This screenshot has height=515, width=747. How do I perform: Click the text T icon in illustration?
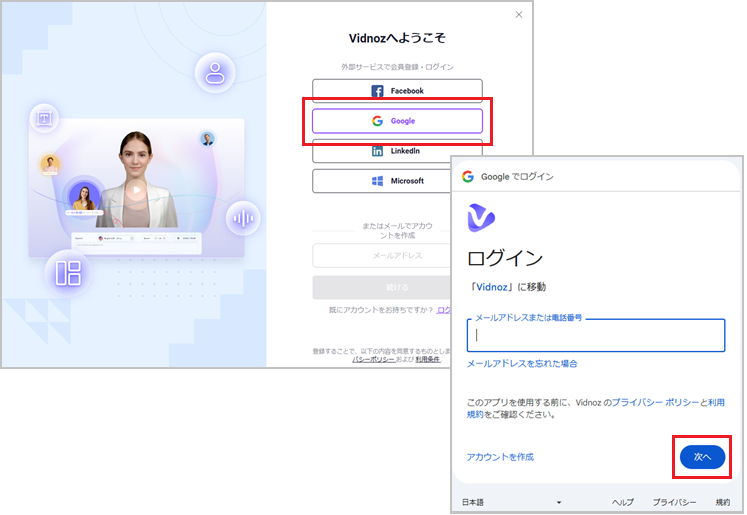click(x=44, y=118)
